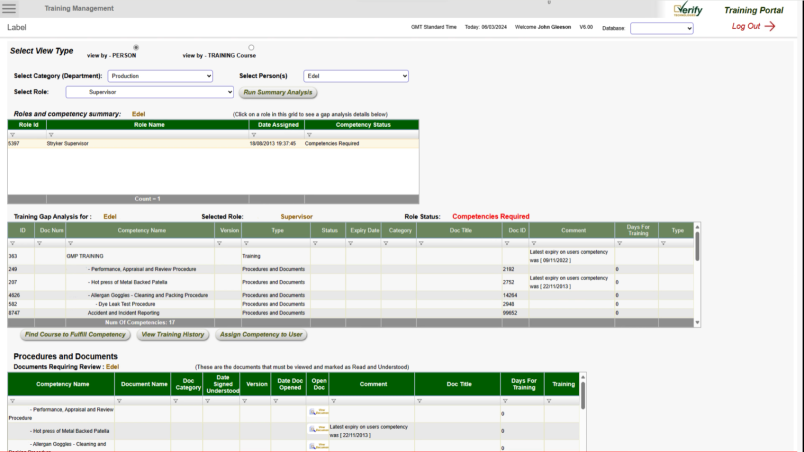Select view by TRAINING Course radio button
The height and width of the screenshot is (452, 804).
[x=251, y=47]
